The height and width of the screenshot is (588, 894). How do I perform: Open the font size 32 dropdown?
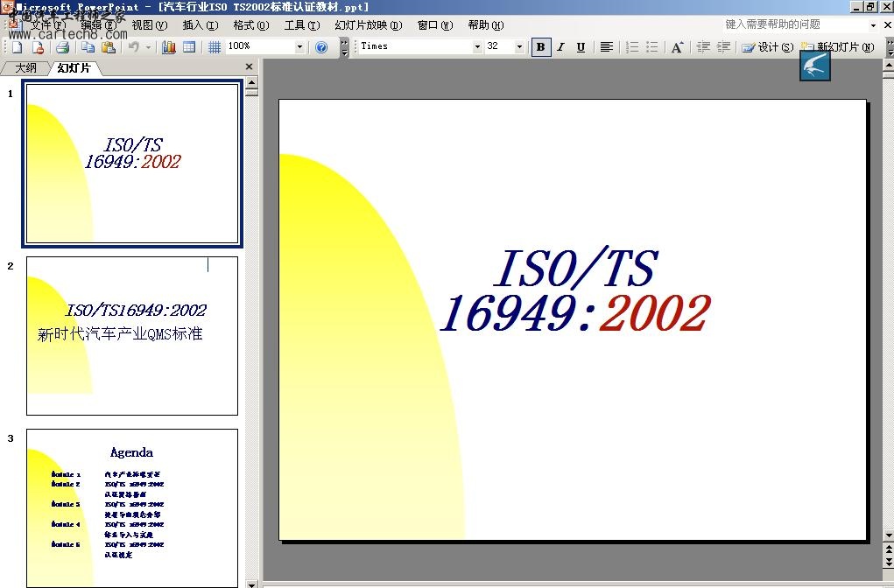point(519,47)
